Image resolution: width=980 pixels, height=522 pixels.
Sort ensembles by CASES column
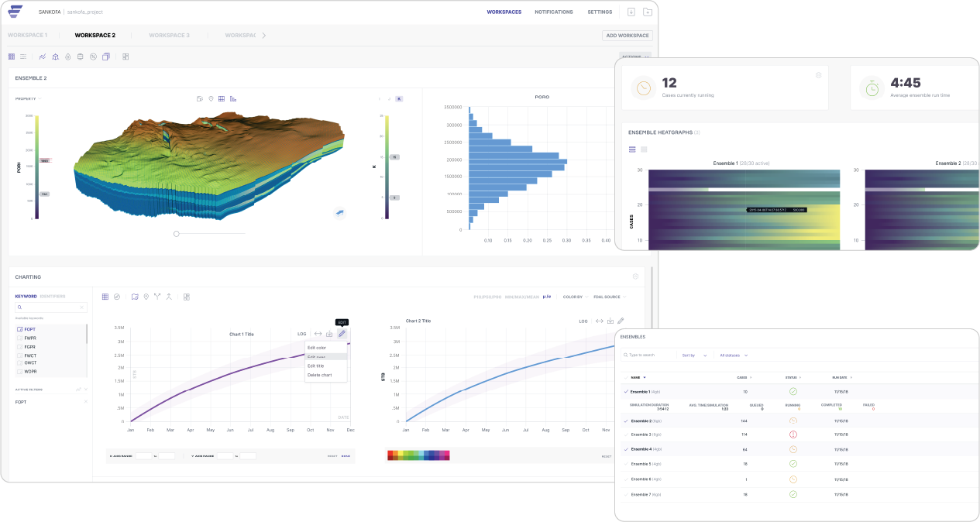pyautogui.click(x=744, y=377)
